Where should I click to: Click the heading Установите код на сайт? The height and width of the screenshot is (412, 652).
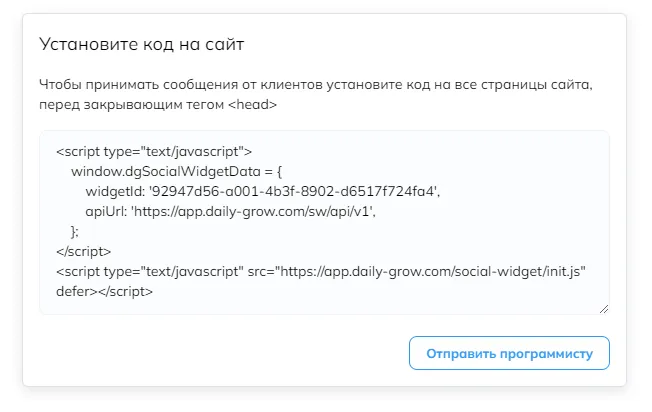tap(141, 44)
